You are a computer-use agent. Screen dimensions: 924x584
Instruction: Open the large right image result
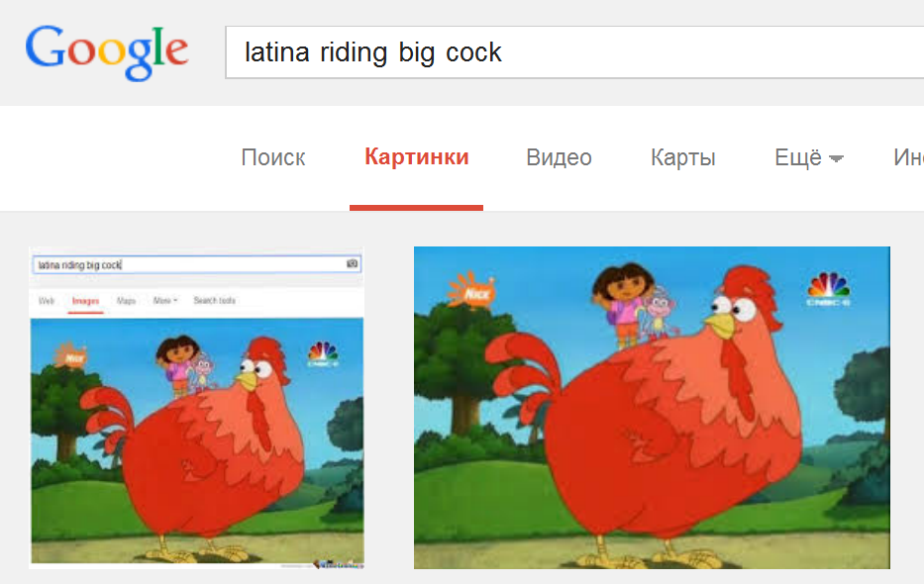click(x=652, y=408)
